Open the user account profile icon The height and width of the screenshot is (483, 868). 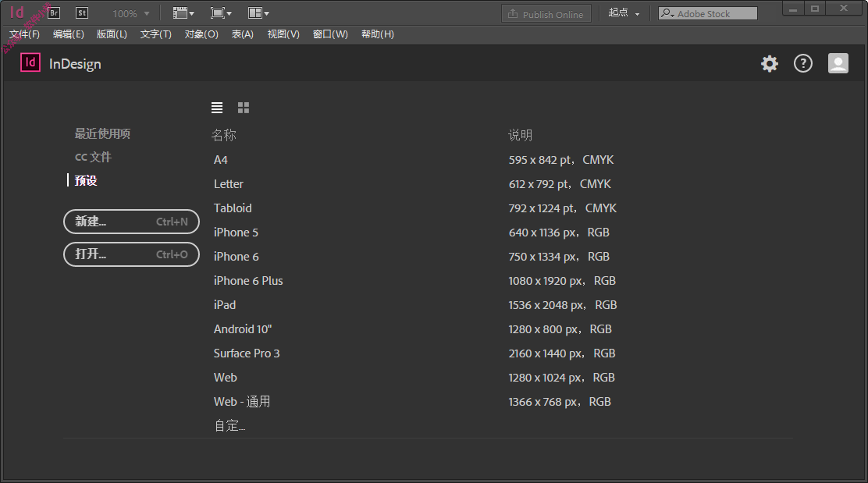tap(838, 64)
